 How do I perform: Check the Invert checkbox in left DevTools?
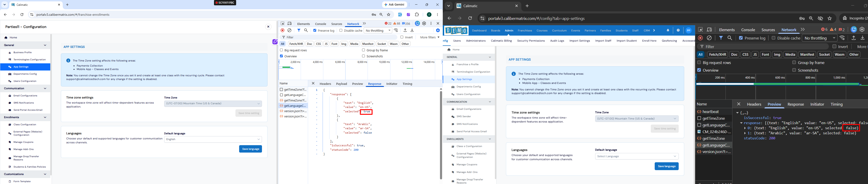402,37
